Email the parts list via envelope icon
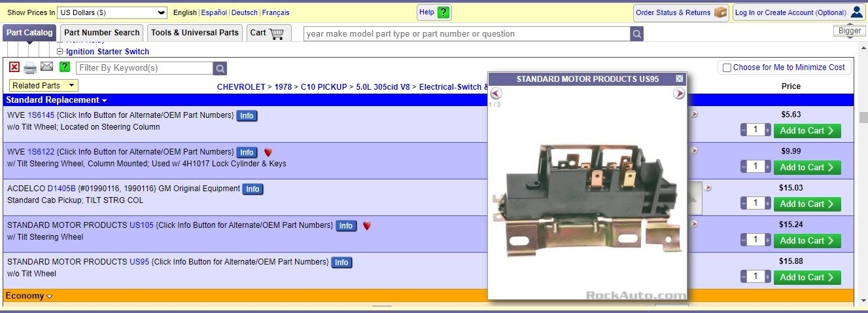868x313 pixels. [46, 67]
